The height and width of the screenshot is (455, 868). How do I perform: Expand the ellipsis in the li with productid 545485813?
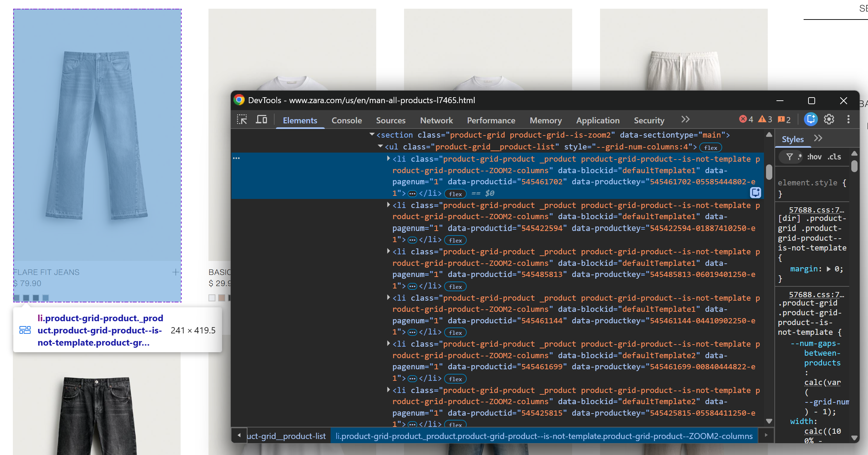click(x=412, y=286)
